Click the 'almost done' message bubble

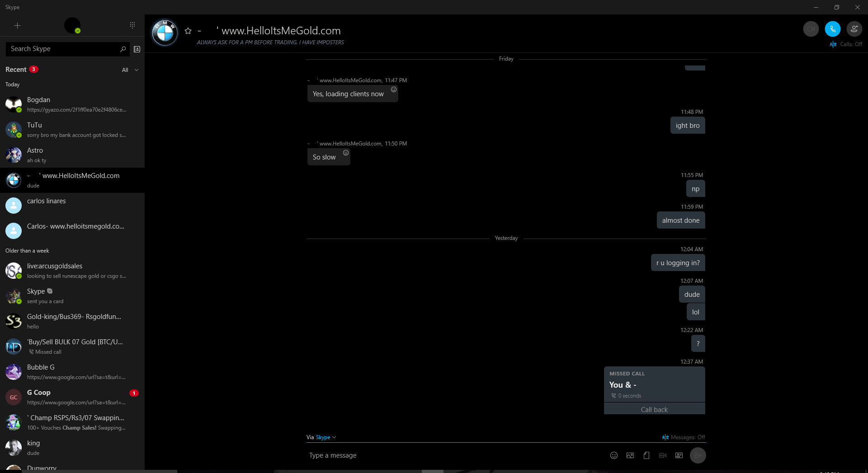click(x=681, y=220)
